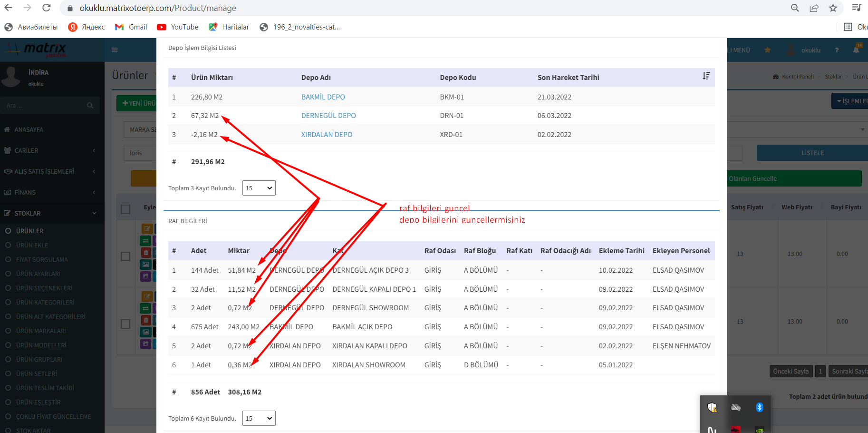Click the favorites star icon in top bar

[767, 50]
